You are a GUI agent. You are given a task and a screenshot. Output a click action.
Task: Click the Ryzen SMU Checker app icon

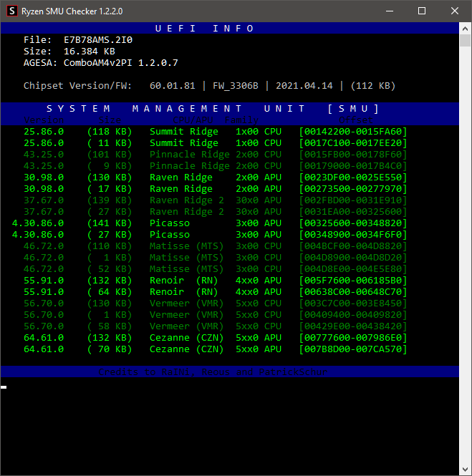[x=12, y=11]
